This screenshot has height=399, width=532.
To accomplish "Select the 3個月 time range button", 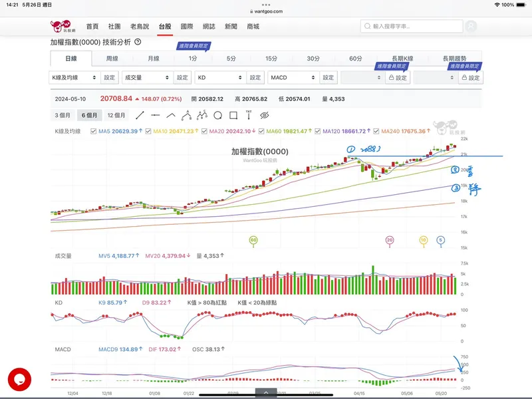I will [63, 115].
